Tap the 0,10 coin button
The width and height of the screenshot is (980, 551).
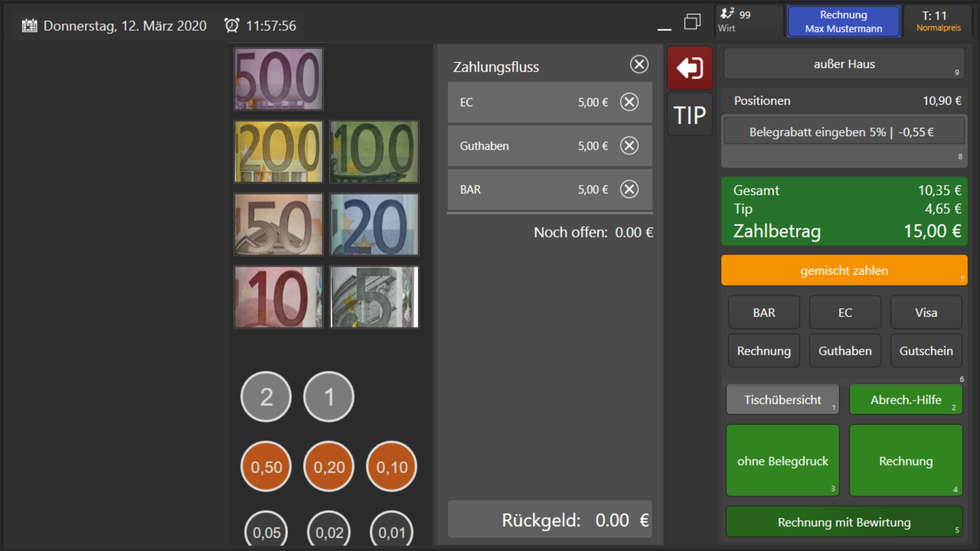coord(391,467)
